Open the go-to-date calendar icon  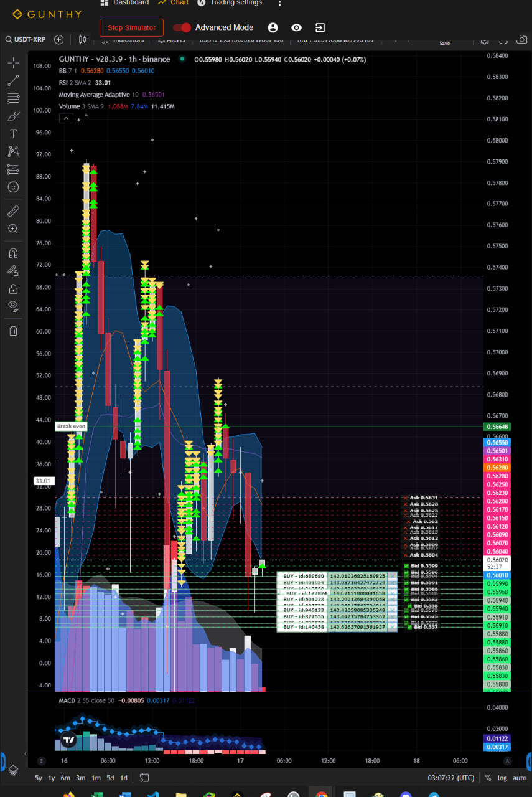pos(144,778)
